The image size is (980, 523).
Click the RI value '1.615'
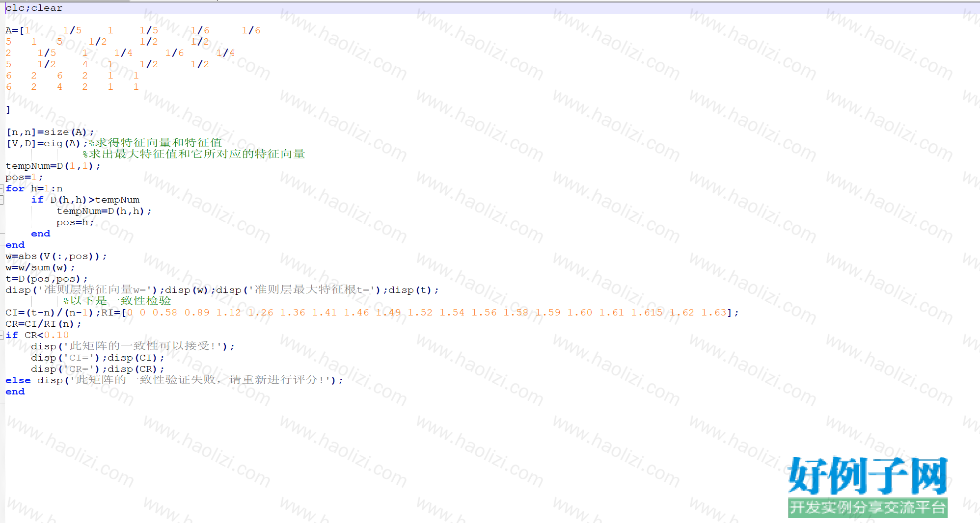(x=647, y=313)
